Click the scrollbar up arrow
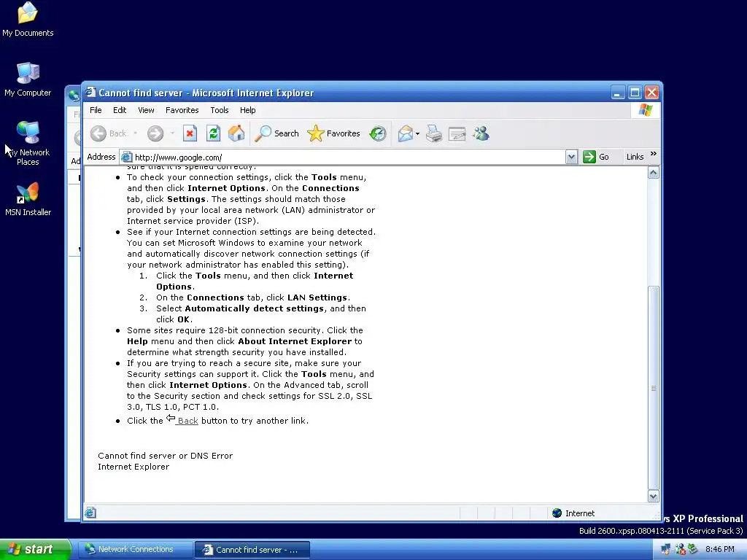The width and height of the screenshot is (747, 560). [x=653, y=173]
